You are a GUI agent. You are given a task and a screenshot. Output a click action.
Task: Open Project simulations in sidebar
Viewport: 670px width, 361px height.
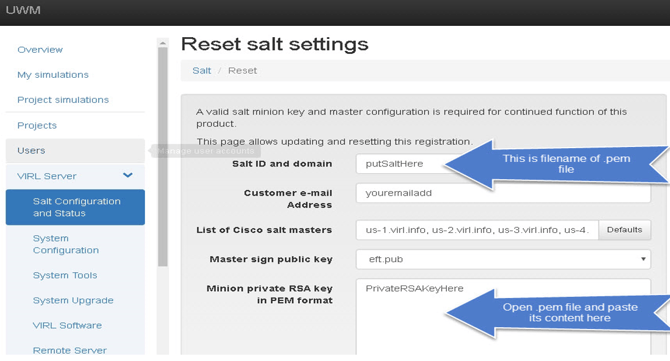[x=63, y=100]
